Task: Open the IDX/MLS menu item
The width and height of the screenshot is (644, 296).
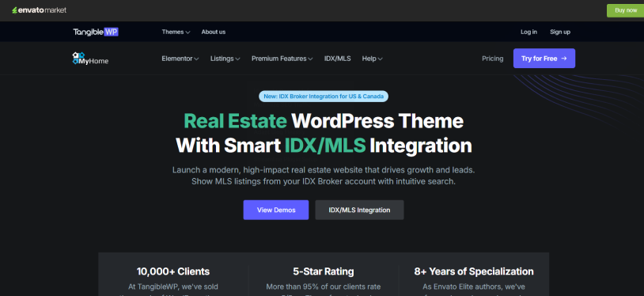Action: click(x=337, y=59)
